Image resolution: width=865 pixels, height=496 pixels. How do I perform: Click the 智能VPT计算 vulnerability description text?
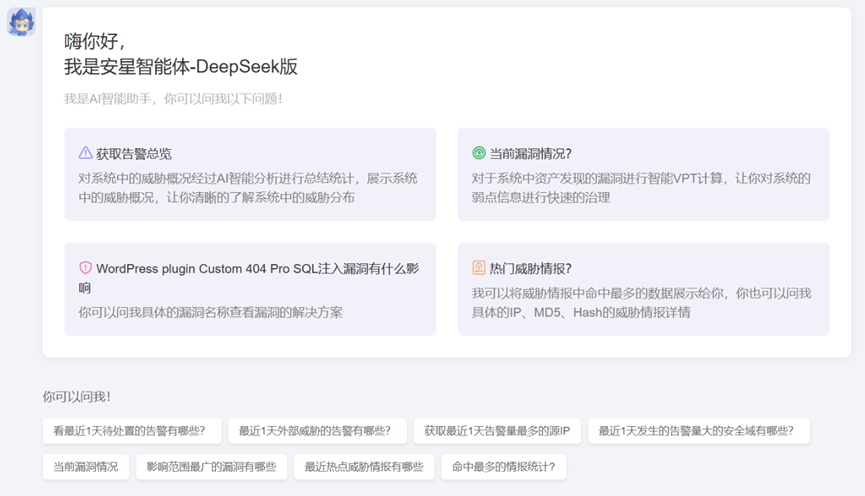point(641,188)
